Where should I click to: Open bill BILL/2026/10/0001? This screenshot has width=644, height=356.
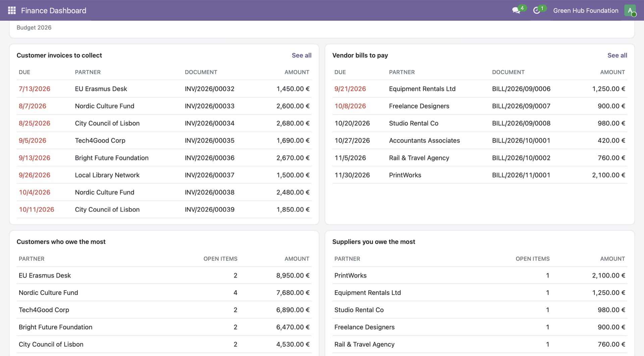[521, 141]
